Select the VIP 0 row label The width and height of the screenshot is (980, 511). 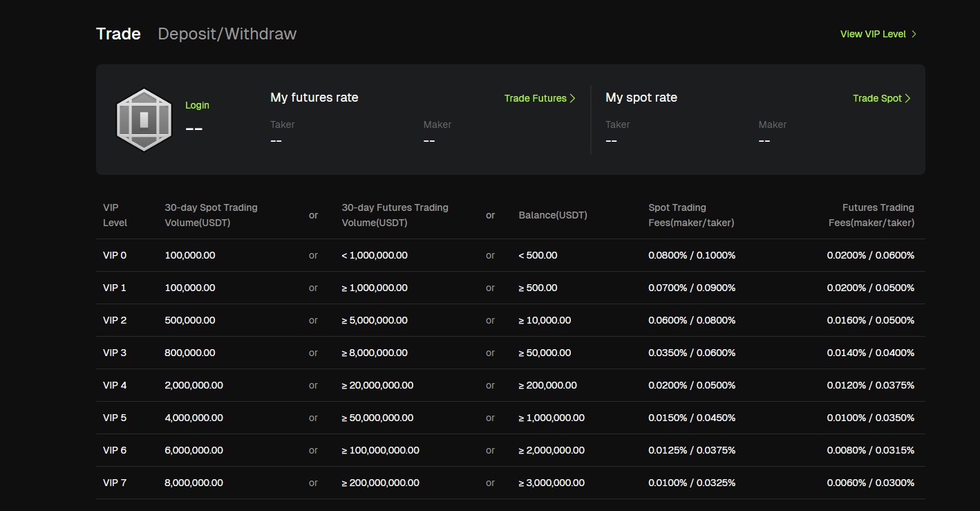click(x=115, y=255)
